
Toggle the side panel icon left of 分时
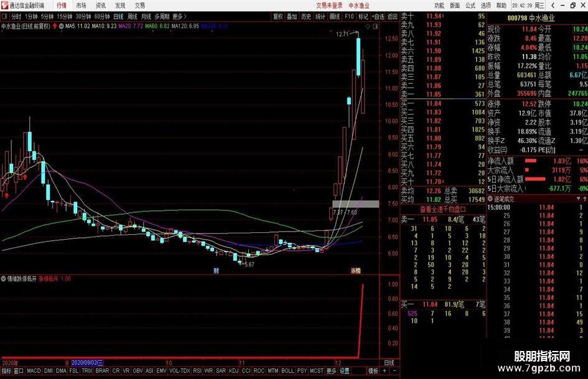[x=4, y=17]
